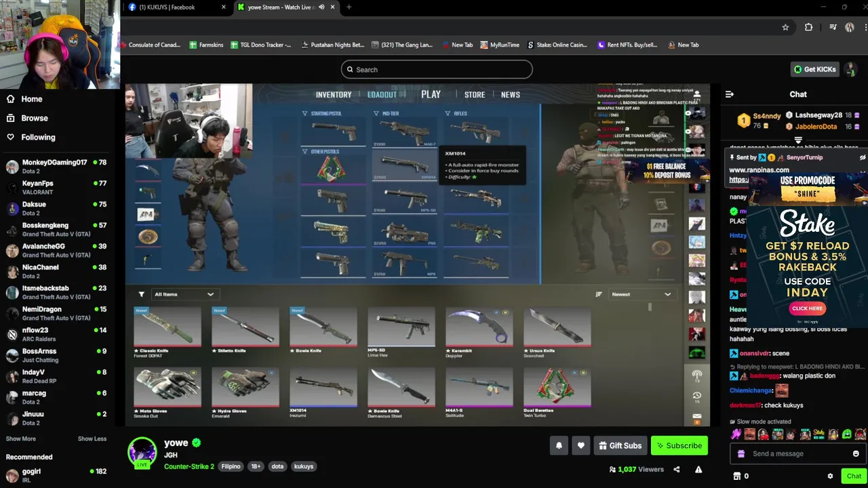Collapse the Mid-Tier weapon section
The height and width of the screenshot is (488, 868).
coord(376,113)
